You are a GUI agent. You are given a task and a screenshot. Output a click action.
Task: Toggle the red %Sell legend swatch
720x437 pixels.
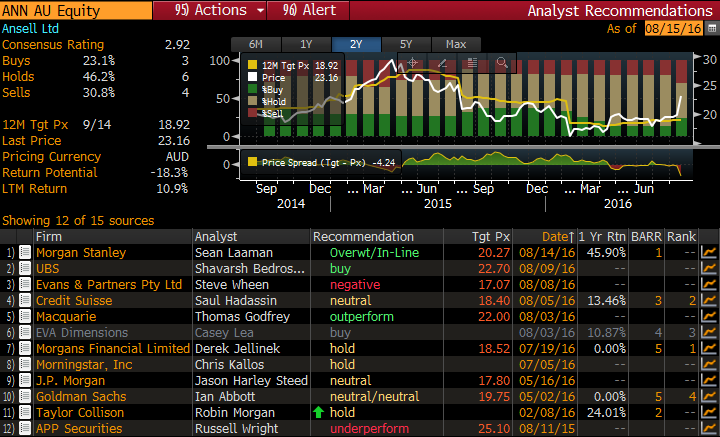(x=253, y=113)
